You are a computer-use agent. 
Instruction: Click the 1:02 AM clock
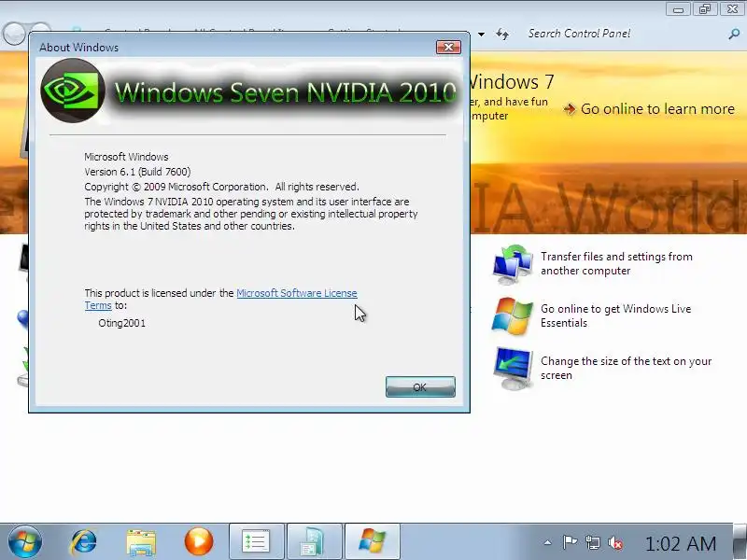click(x=681, y=543)
